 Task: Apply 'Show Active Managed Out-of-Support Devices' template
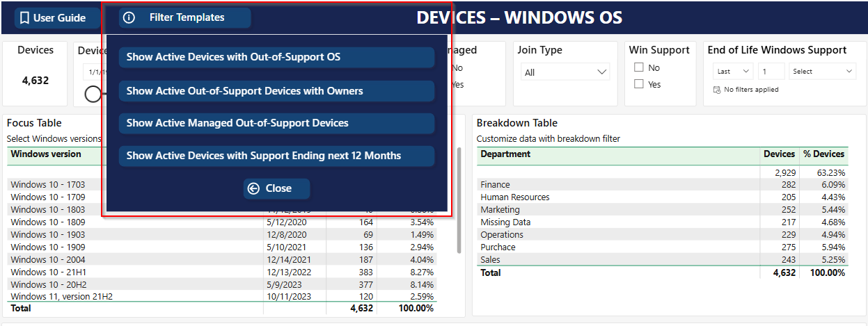[x=276, y=123]
